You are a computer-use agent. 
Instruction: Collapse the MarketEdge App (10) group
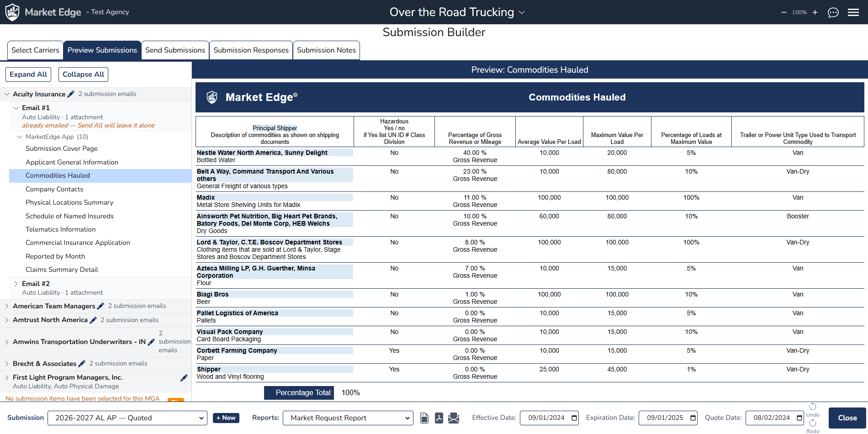click(20, 137)
